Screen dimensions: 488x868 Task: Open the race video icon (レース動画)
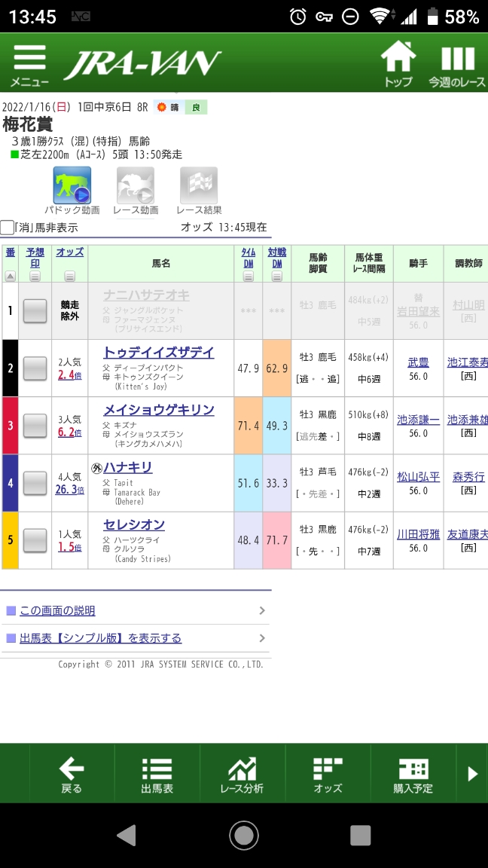click(x=136, y=186)
